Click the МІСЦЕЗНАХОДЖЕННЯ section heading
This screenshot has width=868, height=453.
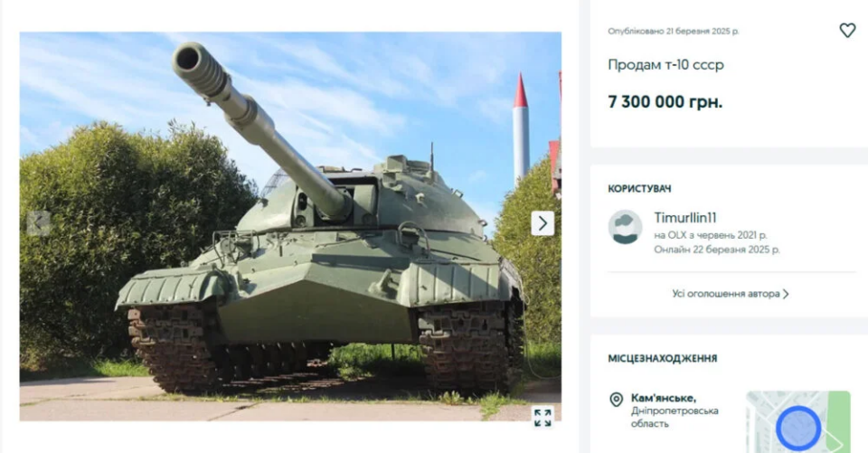tap(662, 358)
